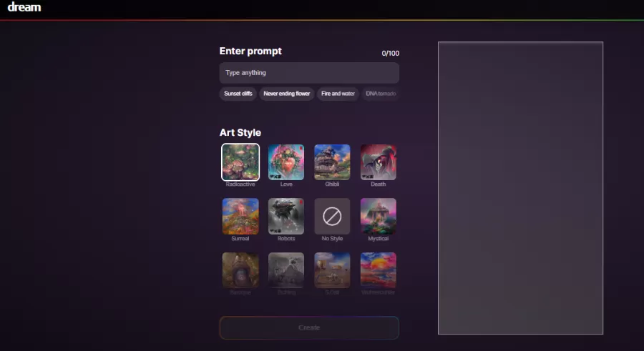
Task: Click the Create button
Action: pos(309,327)
